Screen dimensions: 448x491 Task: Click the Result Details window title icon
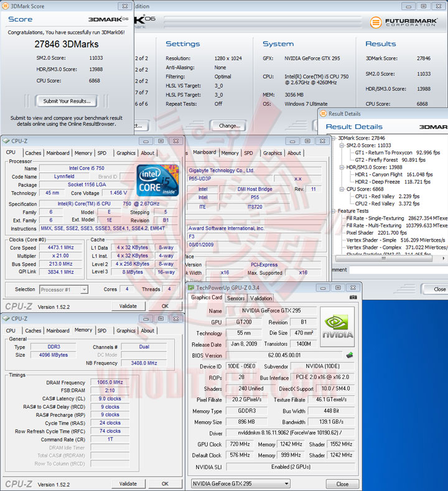pos(323,114)
